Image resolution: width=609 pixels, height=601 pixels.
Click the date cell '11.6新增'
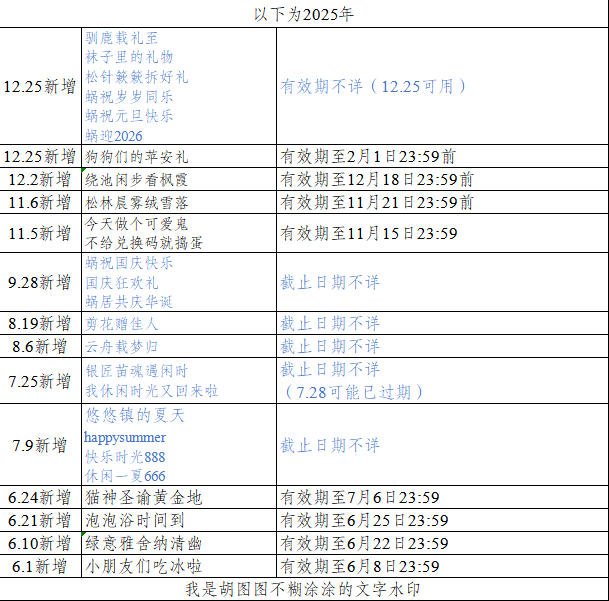pos(40,202)
